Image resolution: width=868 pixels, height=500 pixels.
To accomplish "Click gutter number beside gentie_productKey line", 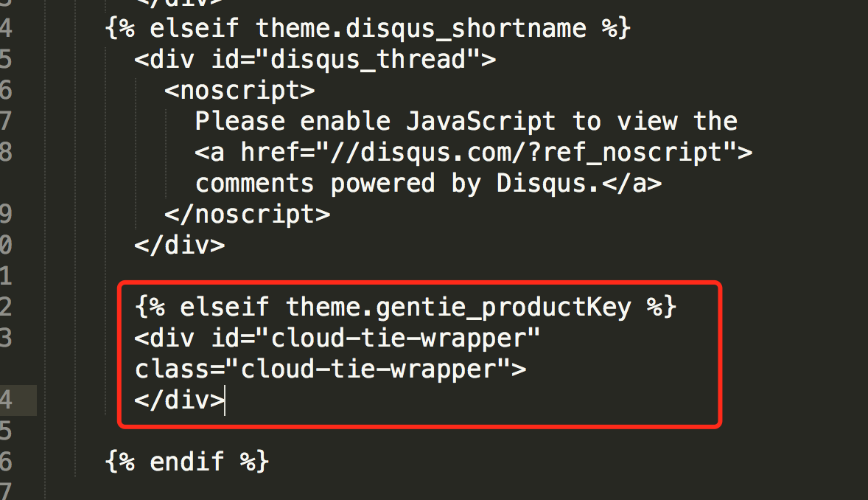I will [6, 307].
